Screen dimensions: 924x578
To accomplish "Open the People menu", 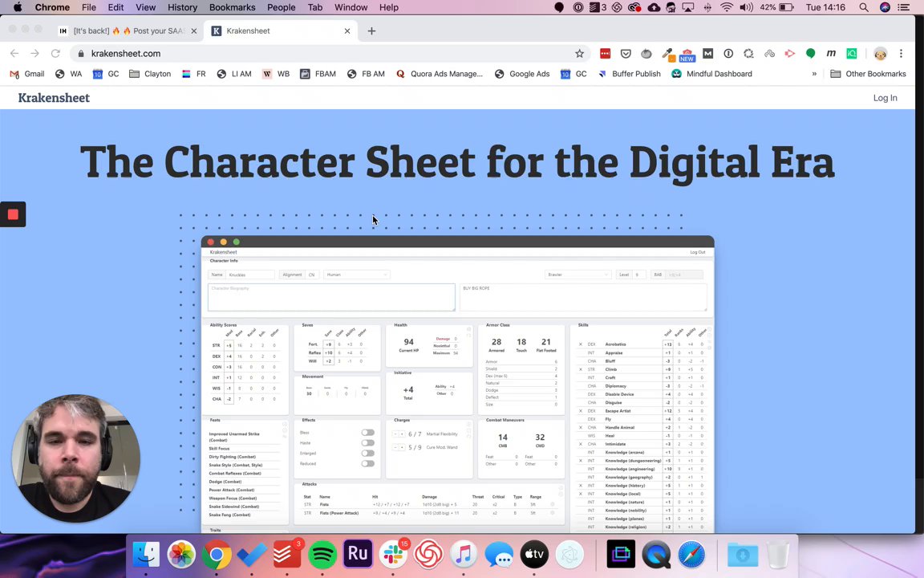I will tap(281, 7).
